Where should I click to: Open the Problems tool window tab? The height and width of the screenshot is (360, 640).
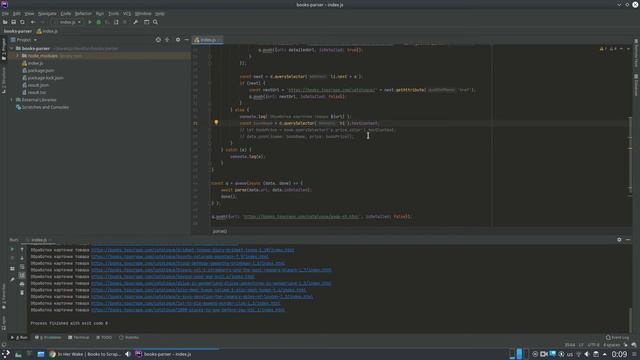point(48,338)
